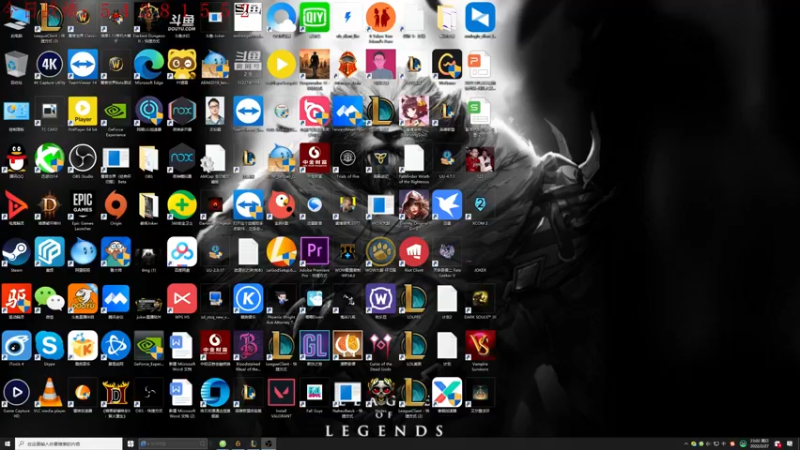Open Epic Games Launcher
This screenshot has width=800, height=450.
pos(83,205)
